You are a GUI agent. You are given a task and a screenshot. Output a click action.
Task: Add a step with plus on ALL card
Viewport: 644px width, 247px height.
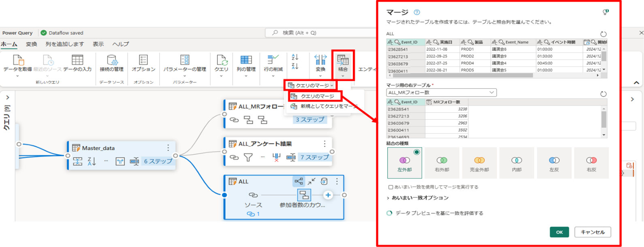(x=328, y=195)
